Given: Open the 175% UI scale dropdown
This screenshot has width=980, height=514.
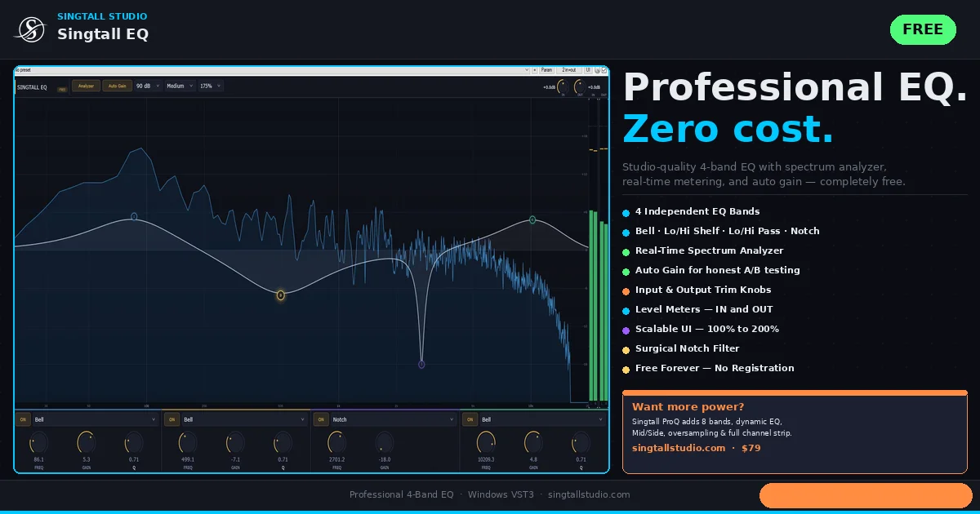Looking at the screenshot, I should click(x=211, y=86).
